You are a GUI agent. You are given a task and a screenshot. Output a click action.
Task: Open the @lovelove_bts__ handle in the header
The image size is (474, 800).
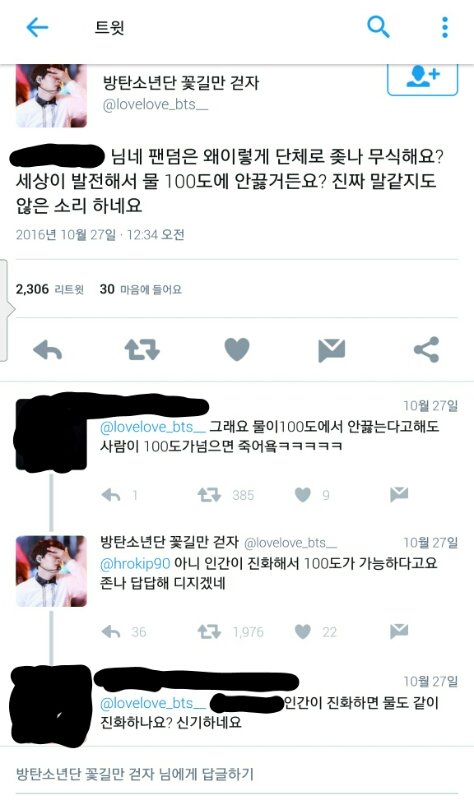click(x=155, y=105)
